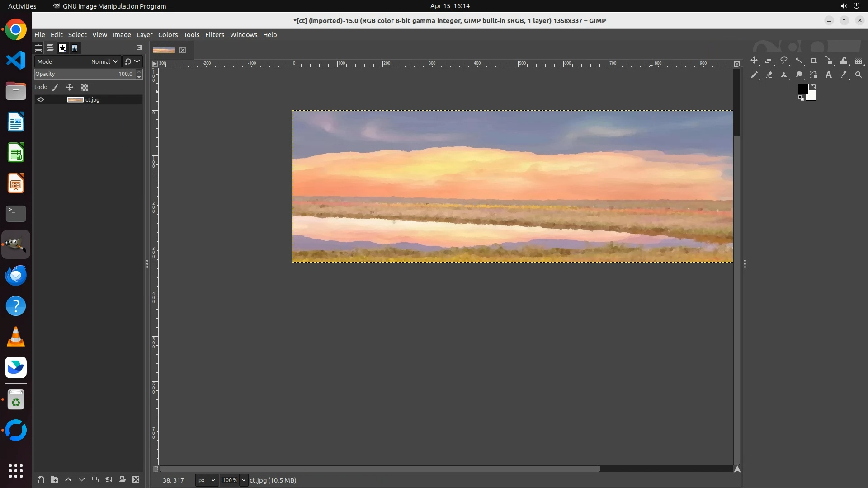Screen dimensions: 868x488
Task: Open the px unit dropdown in status bar
Action: (207, 480)
